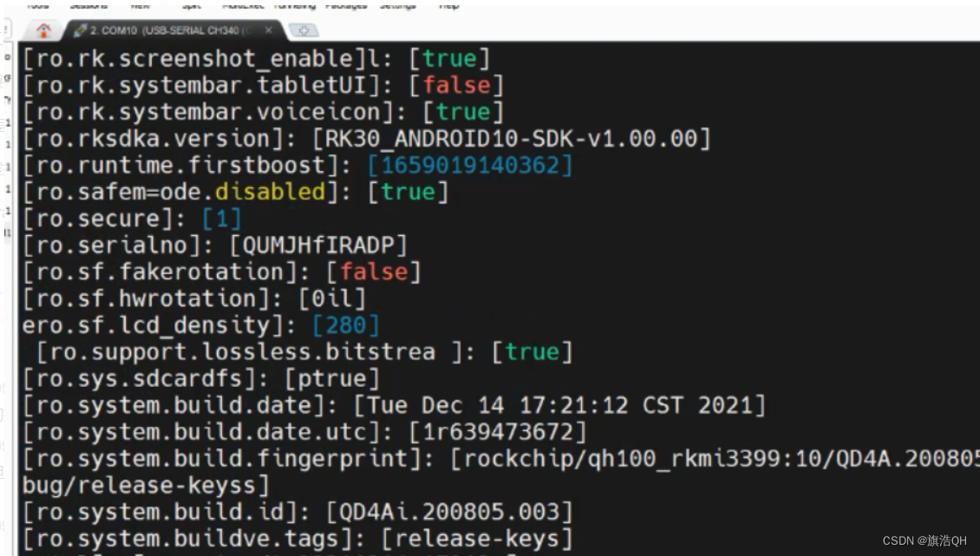The height and width of the screenshot is (556, 980).
Task: Click the serial session icon on COM10 tab
Action: point(78,29)
